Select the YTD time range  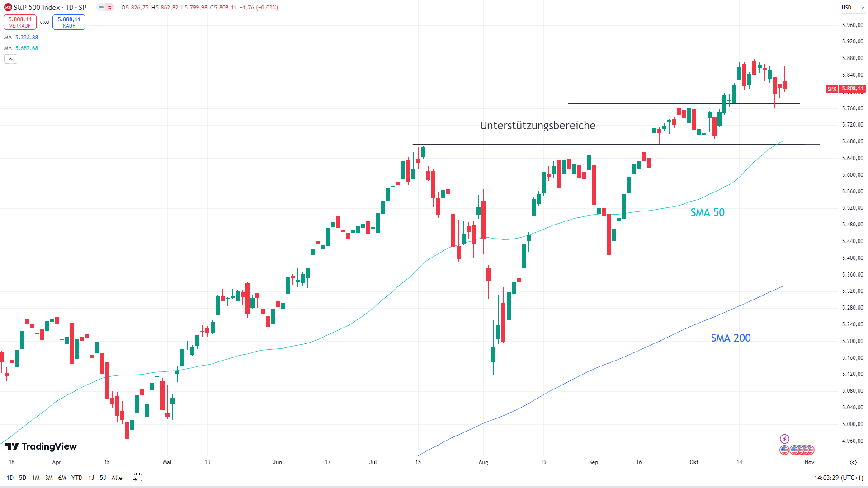(77, 478)
